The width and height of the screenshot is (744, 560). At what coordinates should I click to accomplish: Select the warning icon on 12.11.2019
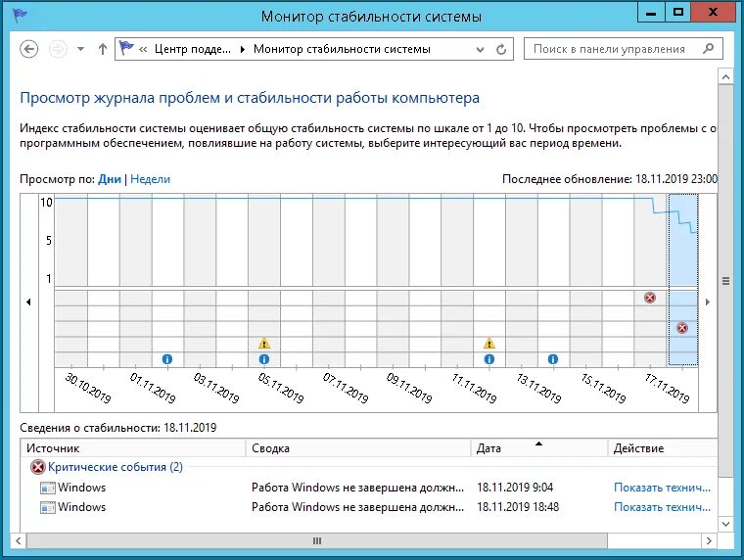489,343
